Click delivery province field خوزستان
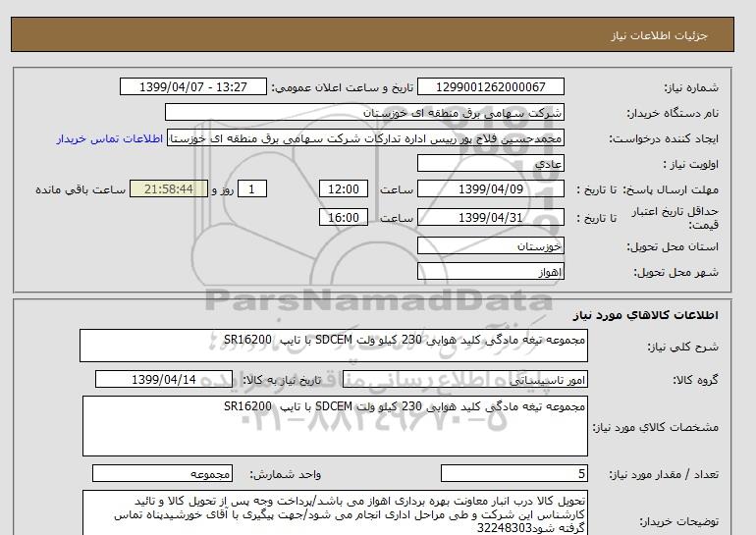Image resolution: width=756 pixels, height=535 pixels. [491, 247]
